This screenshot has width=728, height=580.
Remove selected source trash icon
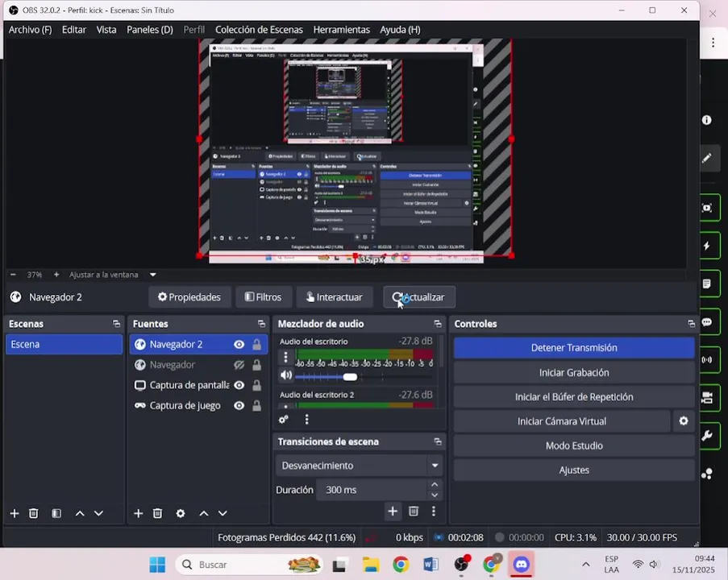(157, 513)
